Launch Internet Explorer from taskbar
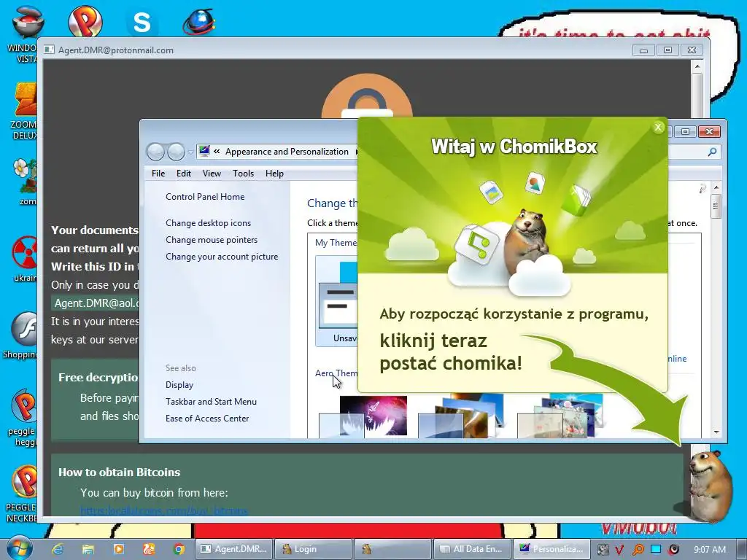747x560 pixels. 58,549
